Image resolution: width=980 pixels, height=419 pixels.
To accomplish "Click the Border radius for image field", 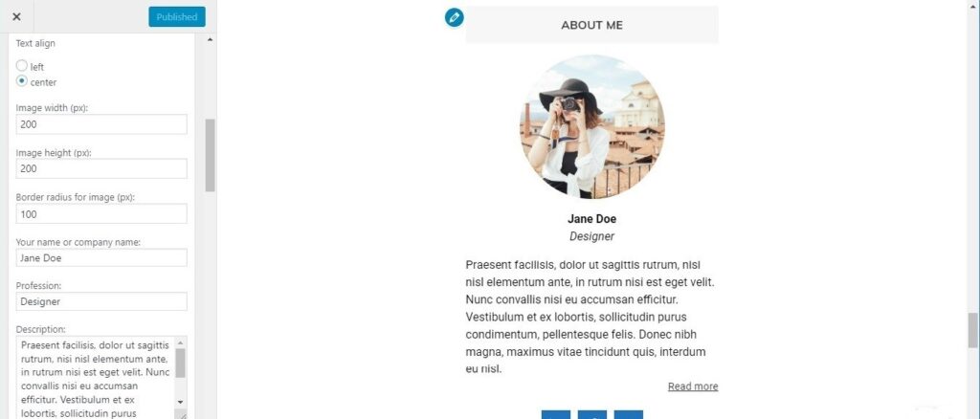I will click(x=101, y=213).
